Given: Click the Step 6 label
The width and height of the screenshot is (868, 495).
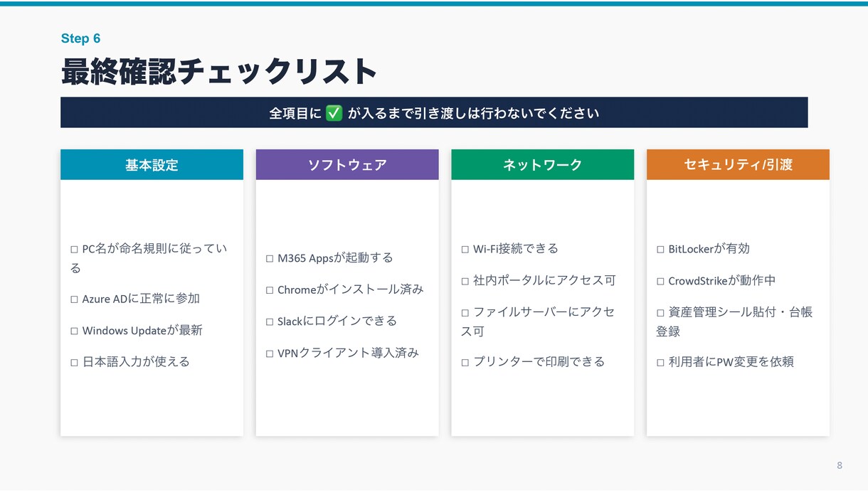Looking at the screenshot, I should pos(81,38).
